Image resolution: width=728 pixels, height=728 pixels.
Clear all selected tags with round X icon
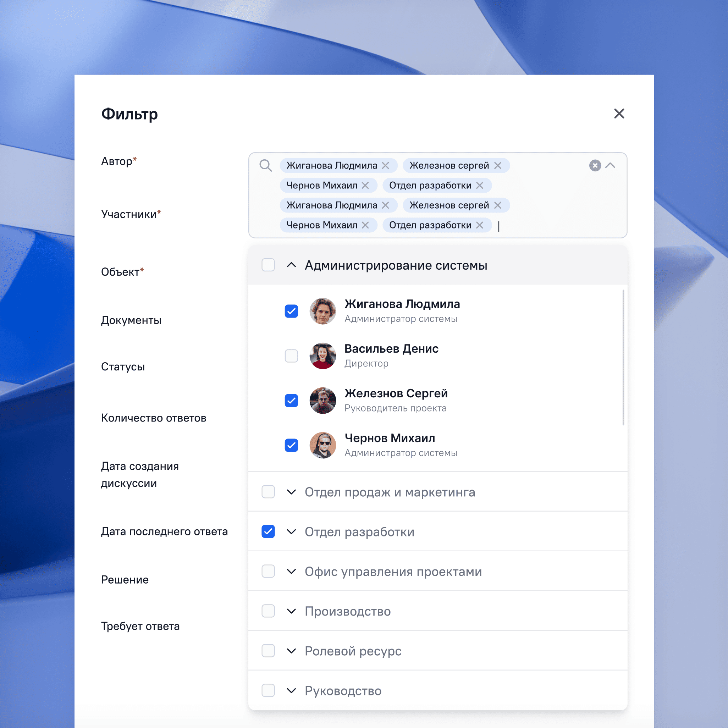tap(595, 165)
